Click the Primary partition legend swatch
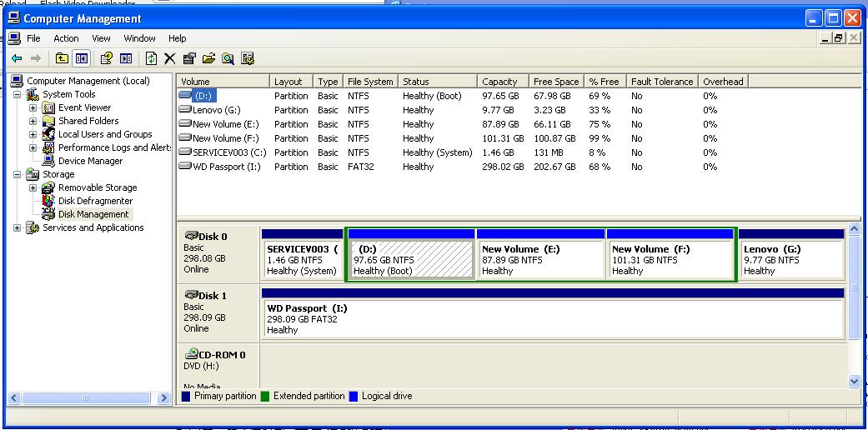The image size is (868, 430). coord(186,396)
